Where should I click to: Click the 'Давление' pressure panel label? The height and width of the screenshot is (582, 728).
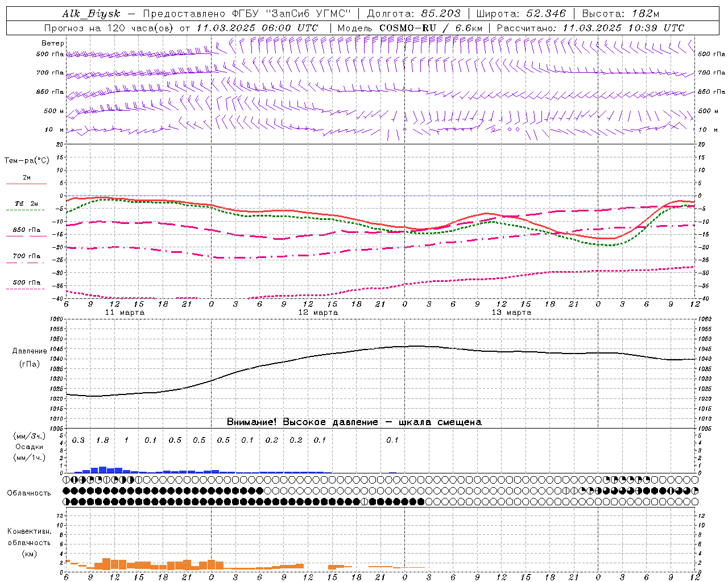(30, 351)
